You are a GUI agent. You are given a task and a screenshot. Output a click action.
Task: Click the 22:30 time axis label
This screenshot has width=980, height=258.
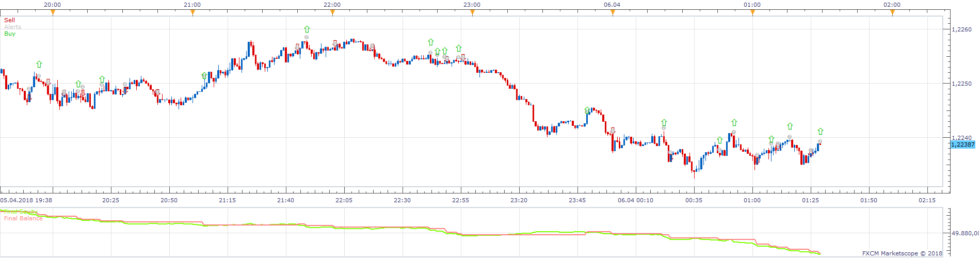point(402,200)
